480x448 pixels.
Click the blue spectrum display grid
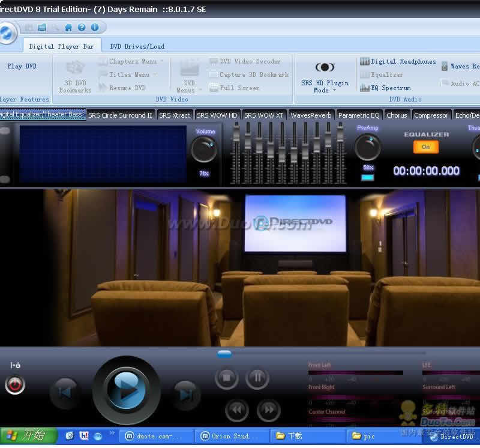(x=103, y=154)
